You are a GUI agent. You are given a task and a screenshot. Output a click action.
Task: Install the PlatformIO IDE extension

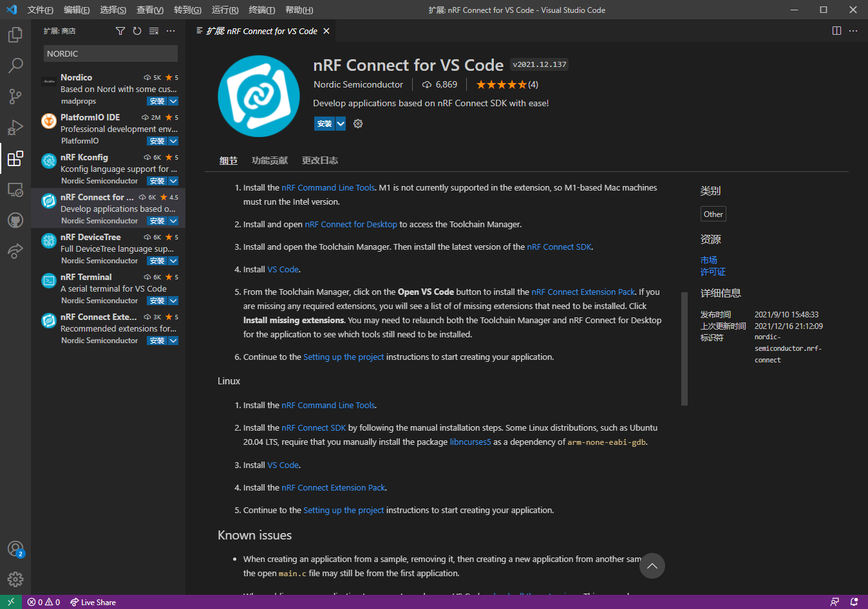(x=157, y=141)
